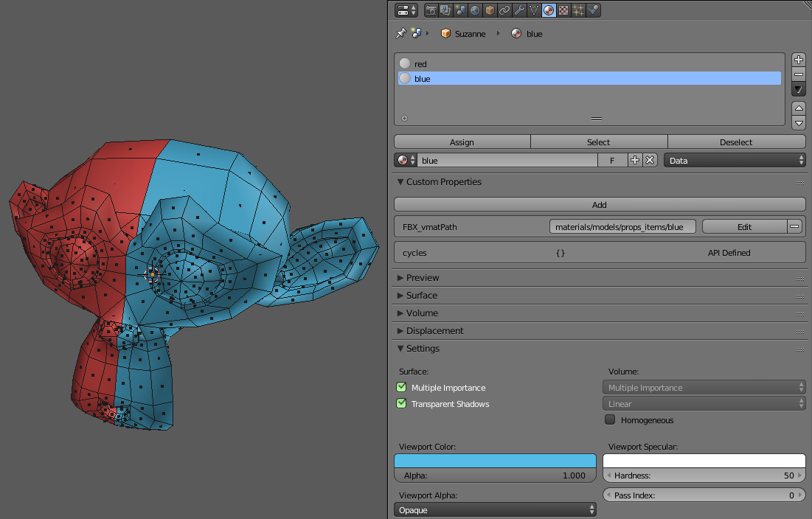Click the 3D cursor in the viewport
The width and height of the screenshot is (812, 519).
coord(152,275)
